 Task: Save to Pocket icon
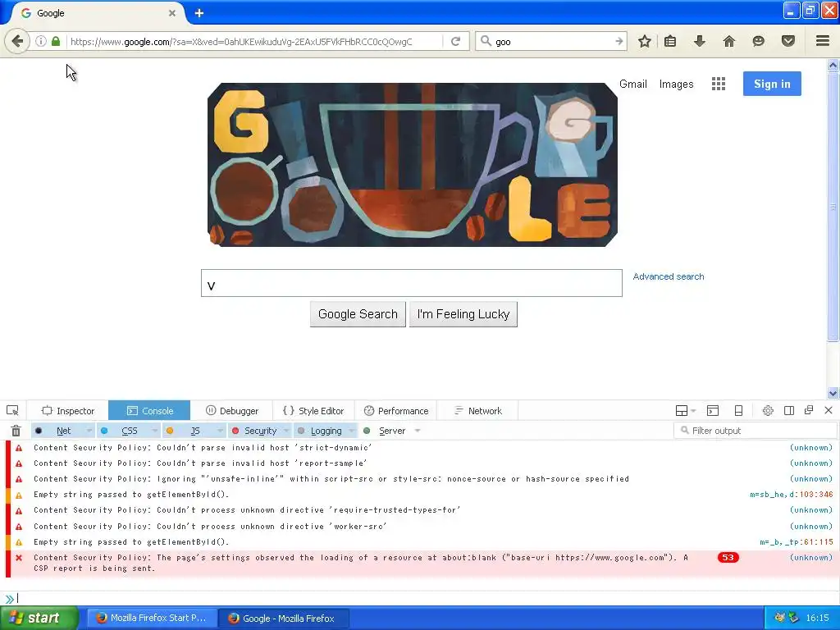coord(787,41)
